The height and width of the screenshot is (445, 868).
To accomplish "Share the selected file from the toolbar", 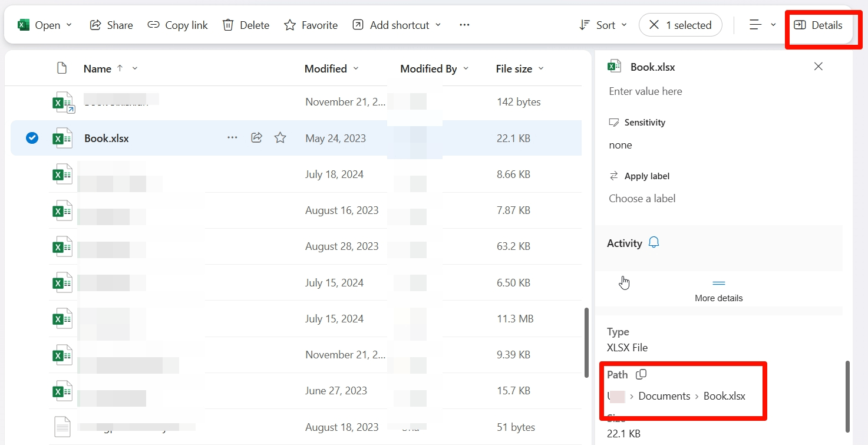I will coord(111,25).
